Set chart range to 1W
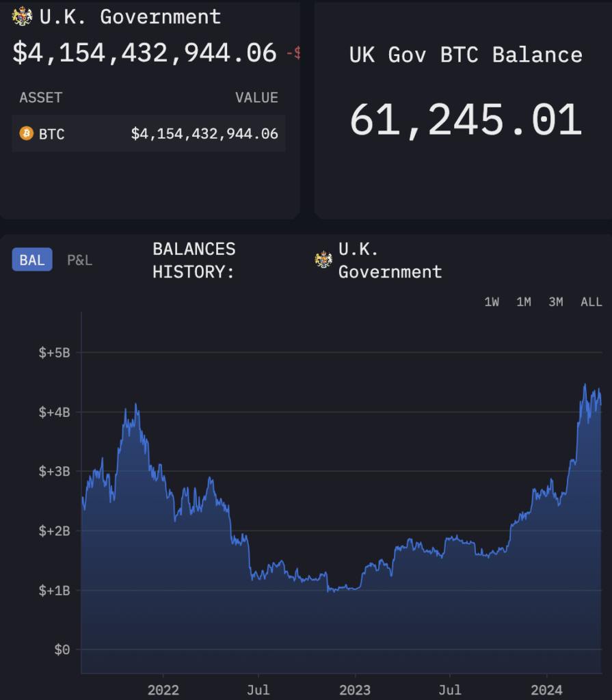 tap(492, 302)
